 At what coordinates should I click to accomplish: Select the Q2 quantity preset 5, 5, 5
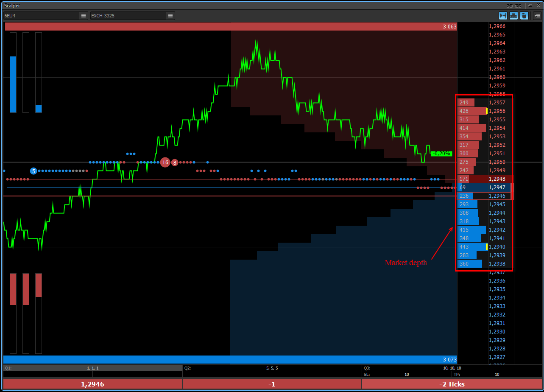[272, 368]
